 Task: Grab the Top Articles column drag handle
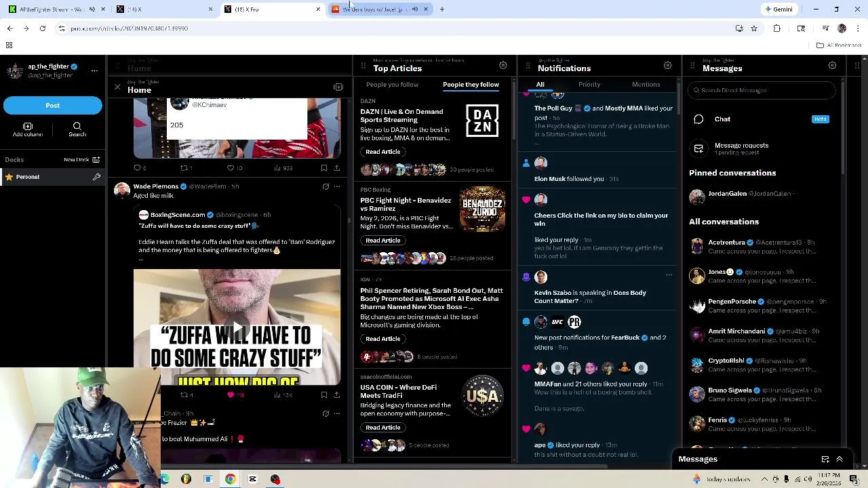363,66
